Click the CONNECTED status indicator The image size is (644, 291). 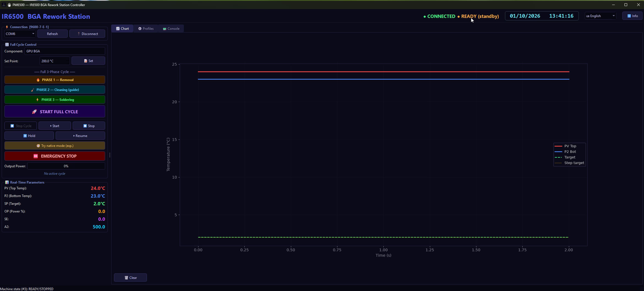click(x=439, y=16)
